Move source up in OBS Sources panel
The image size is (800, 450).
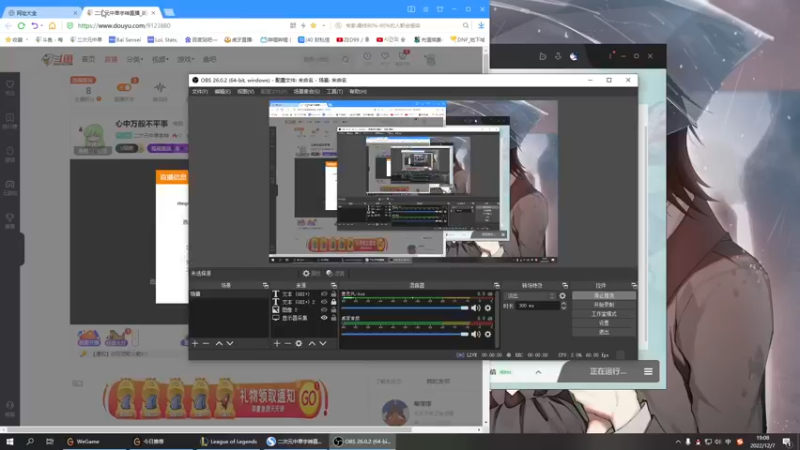pyautogui.click(x=312, y=343)
